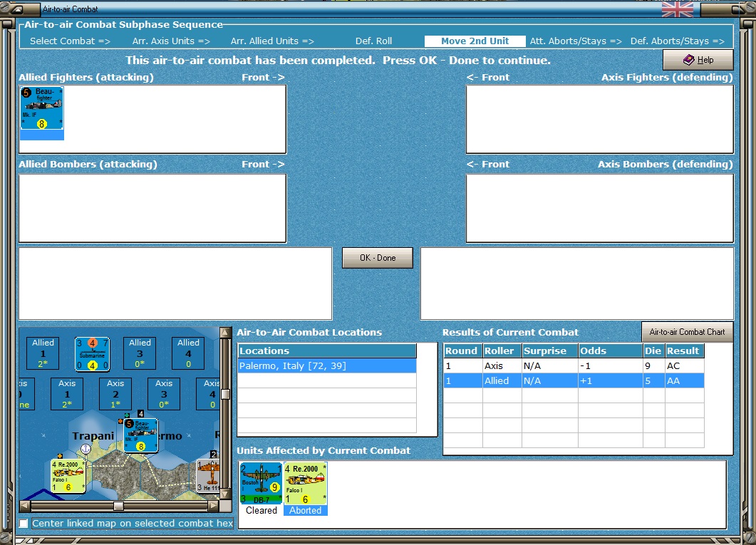This screenshot has width=756, height=545.
Task: Click the map horizontal scrollbar right arrow
Action: tap(214, 506)
